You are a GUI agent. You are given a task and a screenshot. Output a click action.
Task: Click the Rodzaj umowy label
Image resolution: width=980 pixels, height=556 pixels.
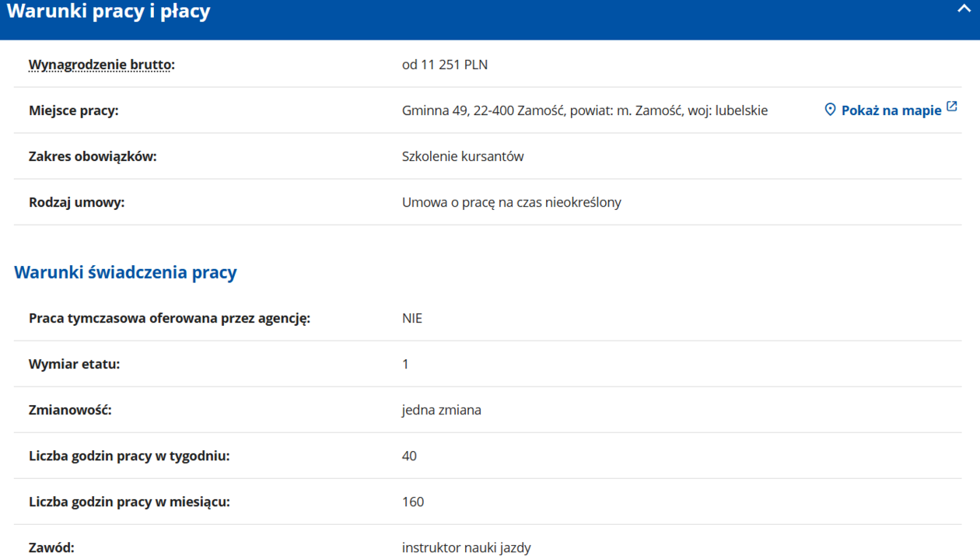click(76, 202)
